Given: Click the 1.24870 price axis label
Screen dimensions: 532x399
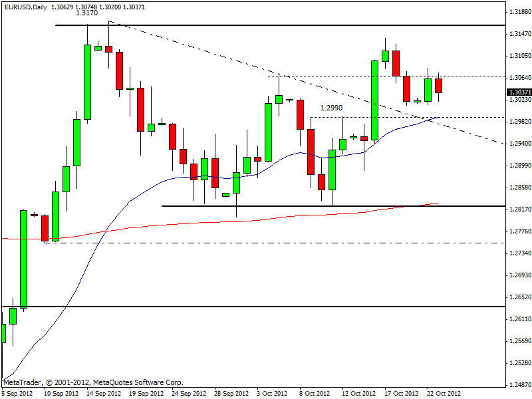Looking at the screenshot, I should coord(518,384).
